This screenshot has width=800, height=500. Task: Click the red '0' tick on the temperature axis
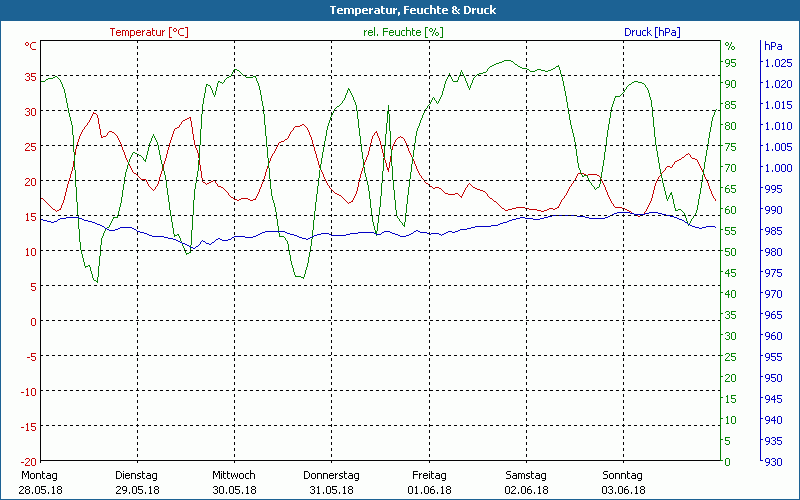(x=34, y=321)
